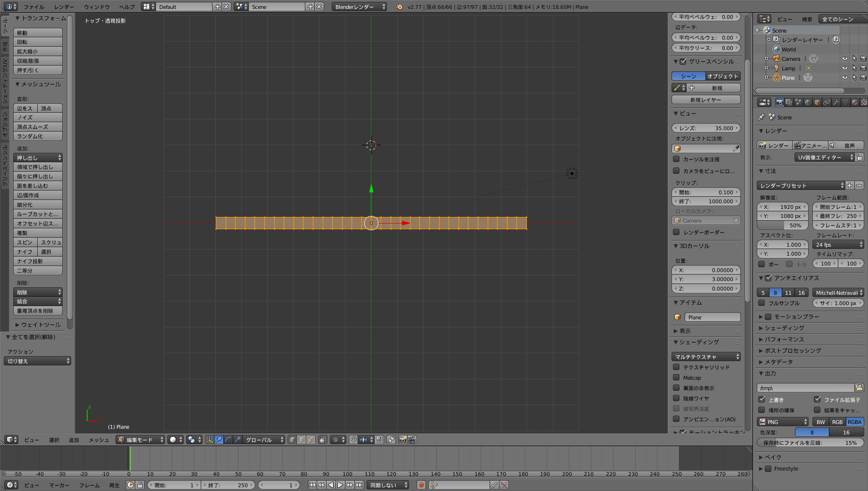Toggle Lamp selectability arrow in outliner
The width and height of the screenshot is (868, 491).
(x=854, y=68)
